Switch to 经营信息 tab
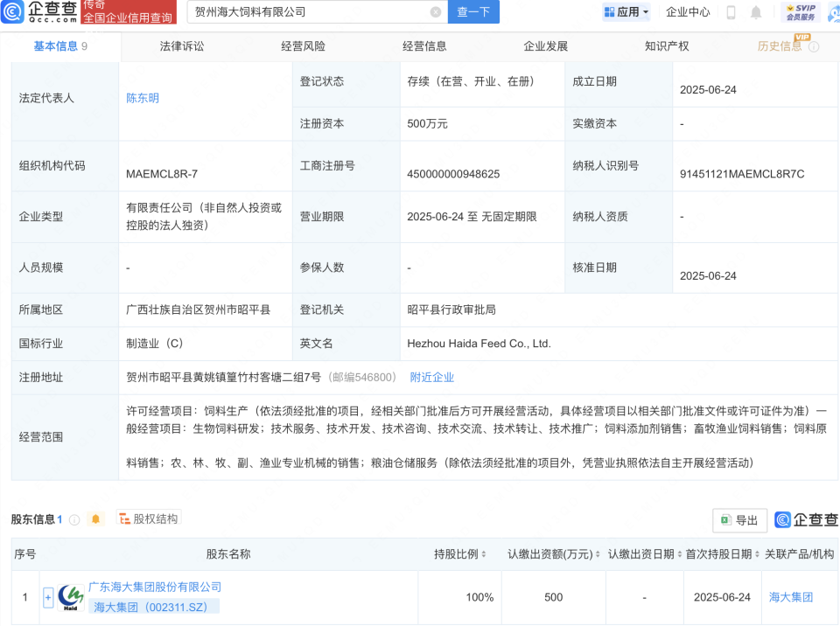 [424, 46]
